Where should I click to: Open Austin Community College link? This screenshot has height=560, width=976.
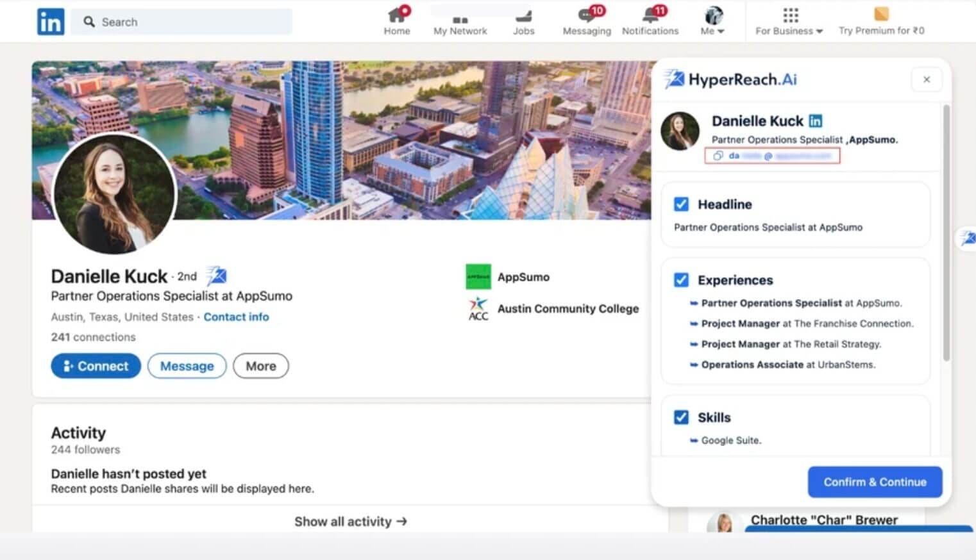coord(568,309)
